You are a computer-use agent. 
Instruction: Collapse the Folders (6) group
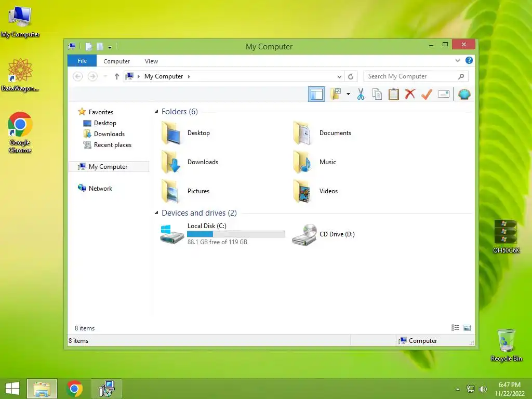tap(156, 112)
